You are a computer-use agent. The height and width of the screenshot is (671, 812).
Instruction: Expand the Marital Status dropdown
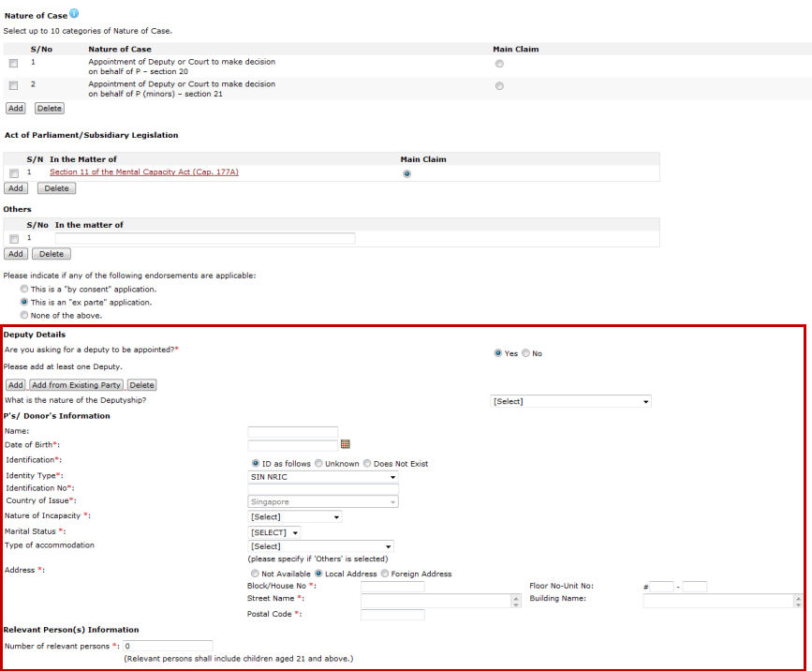pyautogui.click(x=274, y=532)
